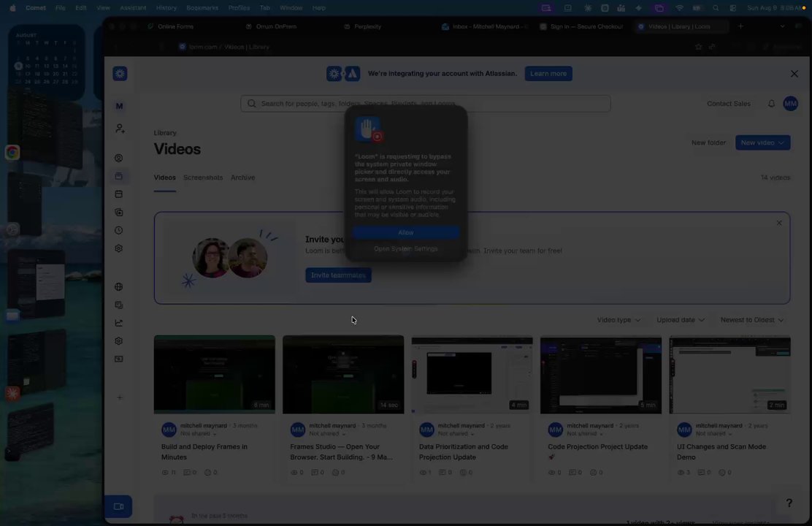Click the question mark help icon
Screen dimensions: 812x526
pyautogui.click(x=789, y=503)
